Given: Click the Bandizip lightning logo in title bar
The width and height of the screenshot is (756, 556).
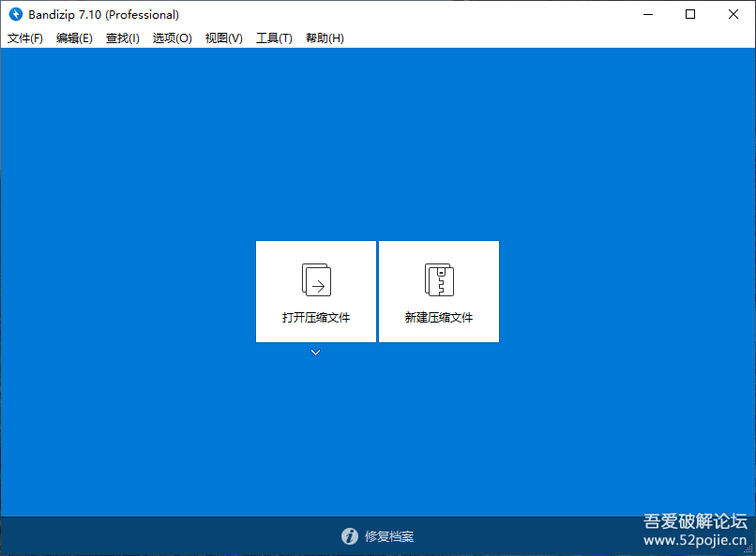Looking at the screenshot, I should (x=15, y=14).
